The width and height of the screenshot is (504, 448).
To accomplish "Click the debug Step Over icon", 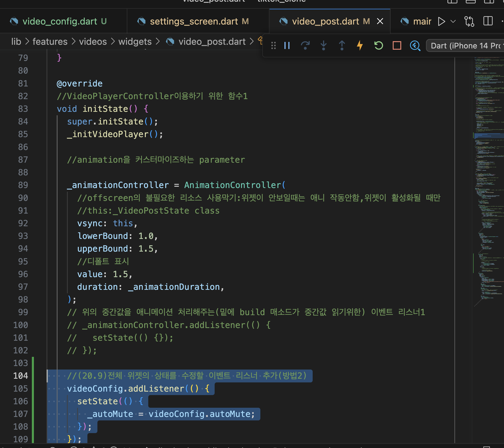I will coord(305,46).
